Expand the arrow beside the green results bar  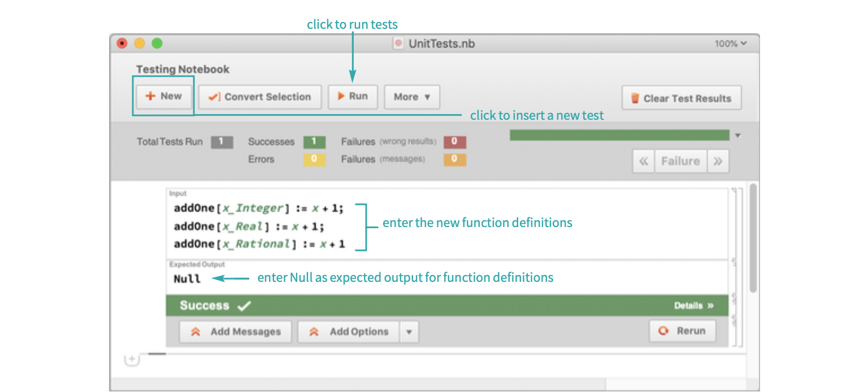(x=737, y=136)
